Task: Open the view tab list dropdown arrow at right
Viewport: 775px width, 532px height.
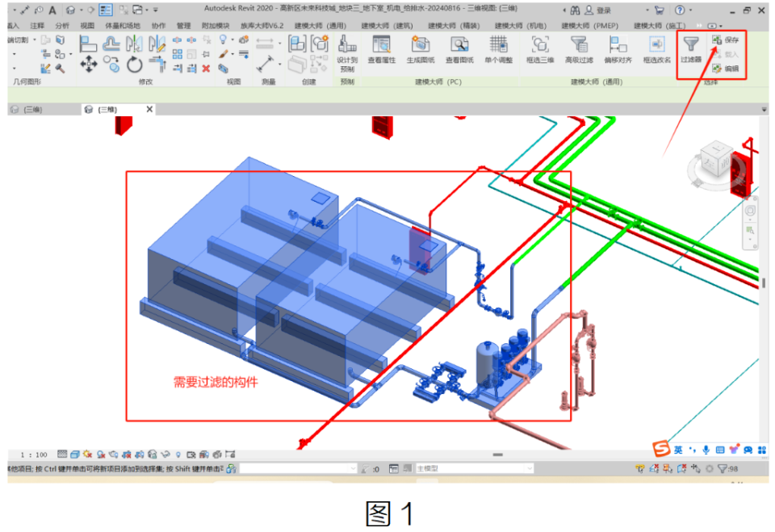Action: coord(765,109)
